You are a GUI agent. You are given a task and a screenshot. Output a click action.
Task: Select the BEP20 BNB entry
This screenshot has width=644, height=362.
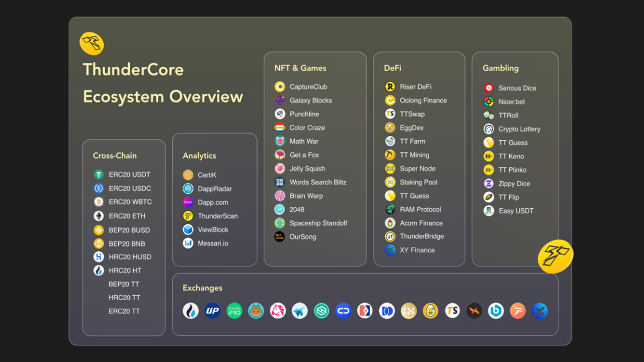click(x=119, y=243)
